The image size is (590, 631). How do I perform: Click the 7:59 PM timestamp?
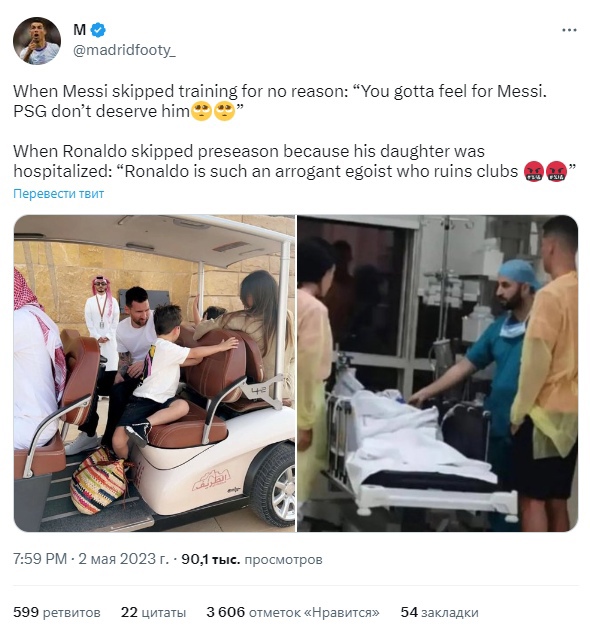tap(40, 559)
